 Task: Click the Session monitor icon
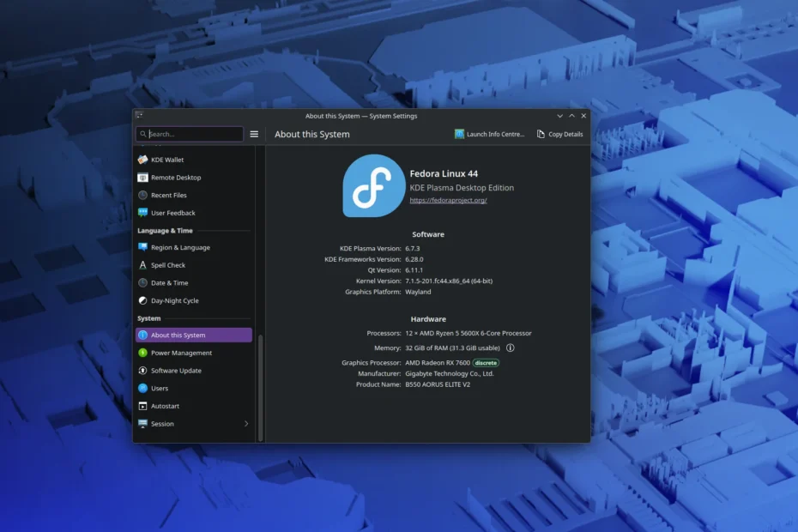point(142,424)
